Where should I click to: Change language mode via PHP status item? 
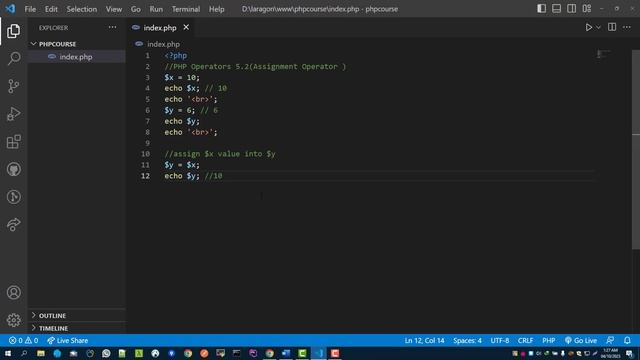pos(549,340)
